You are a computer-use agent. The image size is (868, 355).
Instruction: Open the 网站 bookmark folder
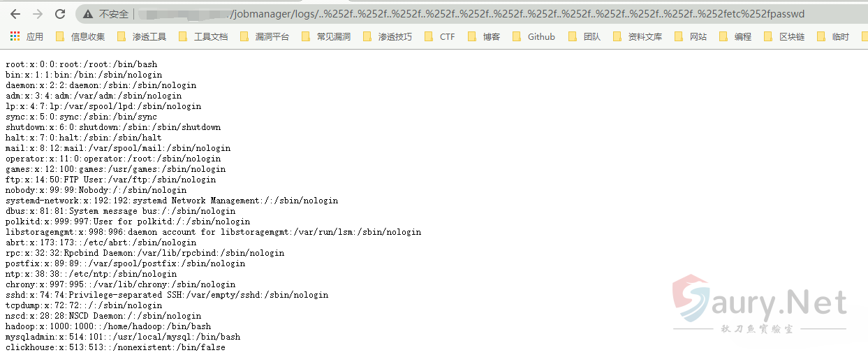click(690, 36)
